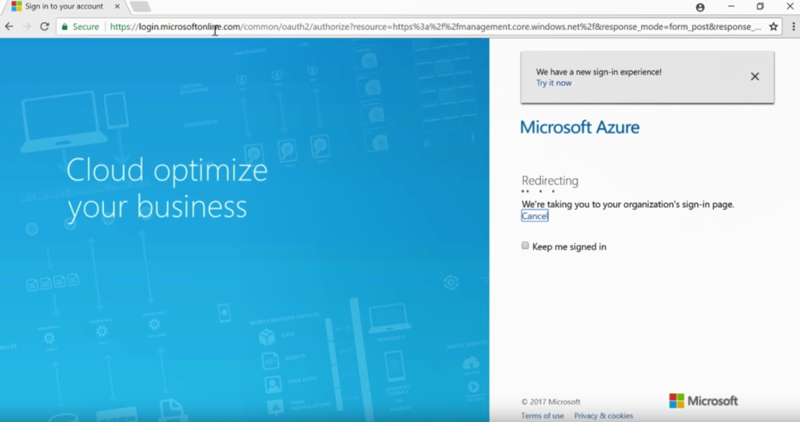Click the '© 2017 Microsoft' copyright text

coord(551,402)
